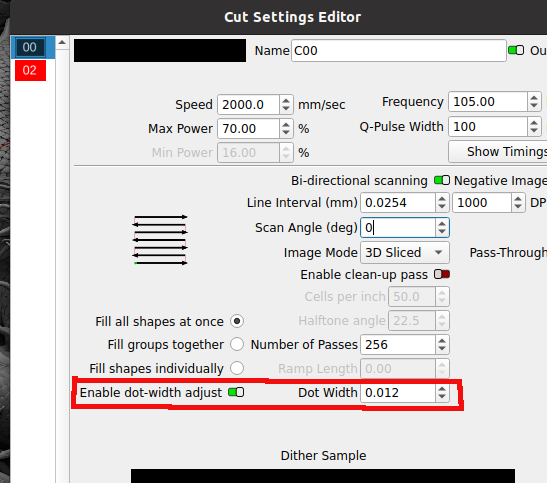Click the scan direction arrows preview
The height and width of the screenshot is (483, 547).
160,240
